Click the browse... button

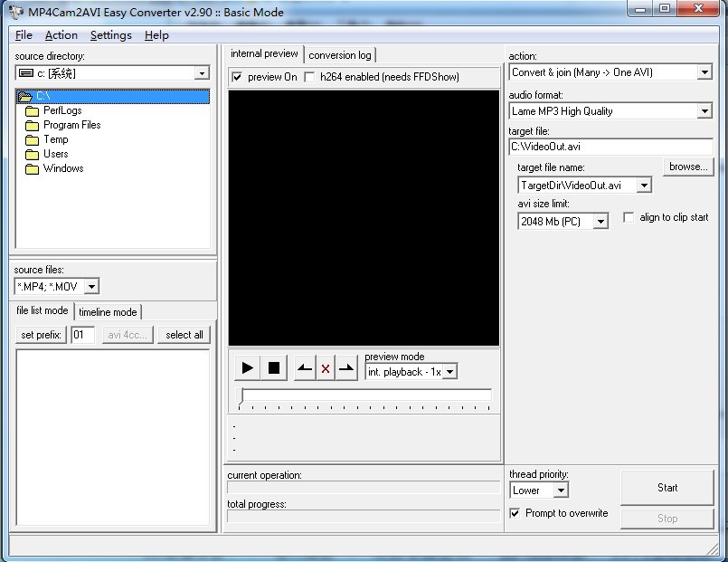688,167
